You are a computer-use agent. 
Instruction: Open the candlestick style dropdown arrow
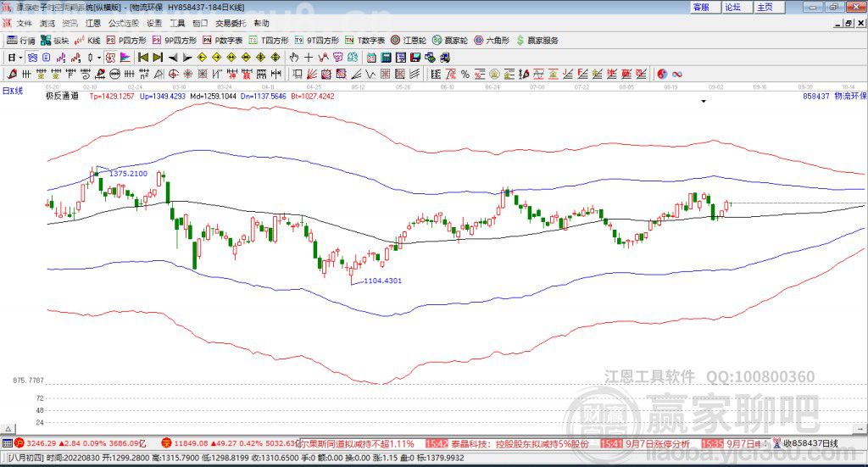tap(99, 58)
